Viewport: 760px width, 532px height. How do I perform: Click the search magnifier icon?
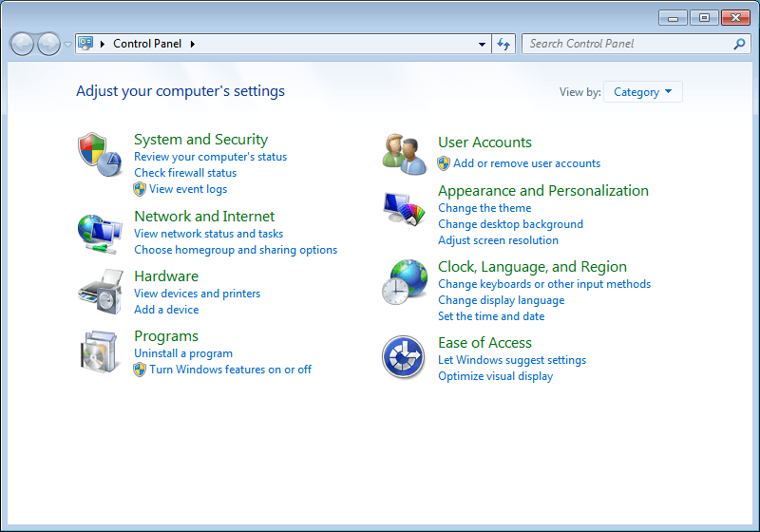point(739,44)
